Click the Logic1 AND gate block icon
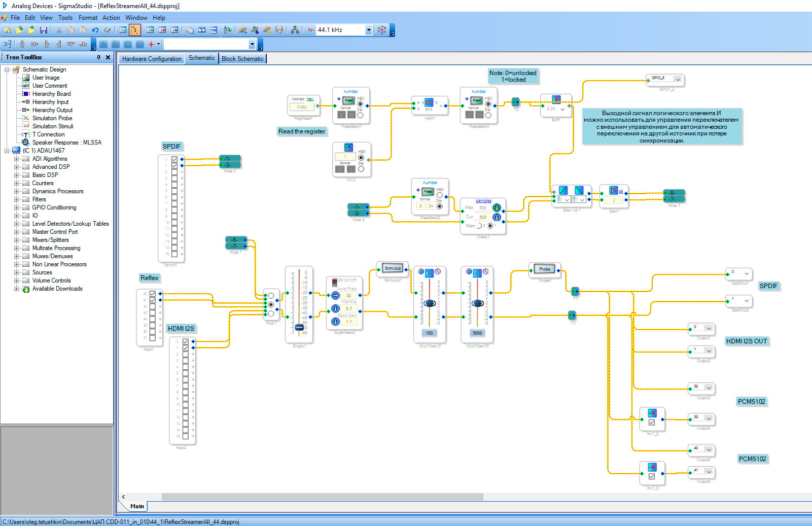The width and height of the screenshot is (812, 526). tap(429, 102)
